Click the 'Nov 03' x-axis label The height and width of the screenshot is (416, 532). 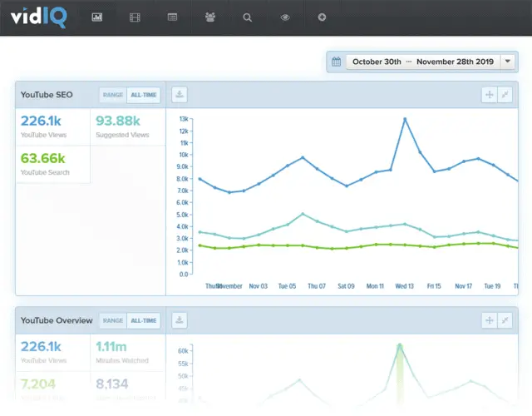259,286
